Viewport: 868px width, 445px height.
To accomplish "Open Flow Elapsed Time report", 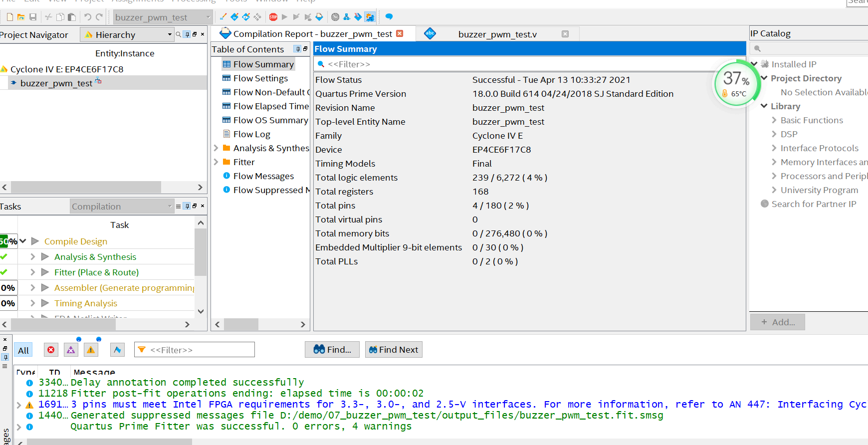I will (x=271, y=106).
